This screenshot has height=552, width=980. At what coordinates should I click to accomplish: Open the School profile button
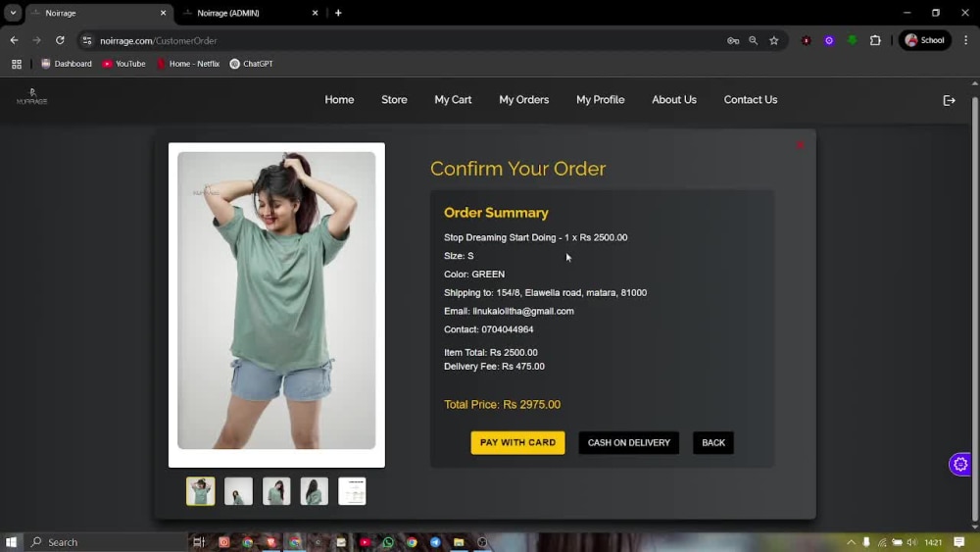pyautogui.click(x=925, y=40)
